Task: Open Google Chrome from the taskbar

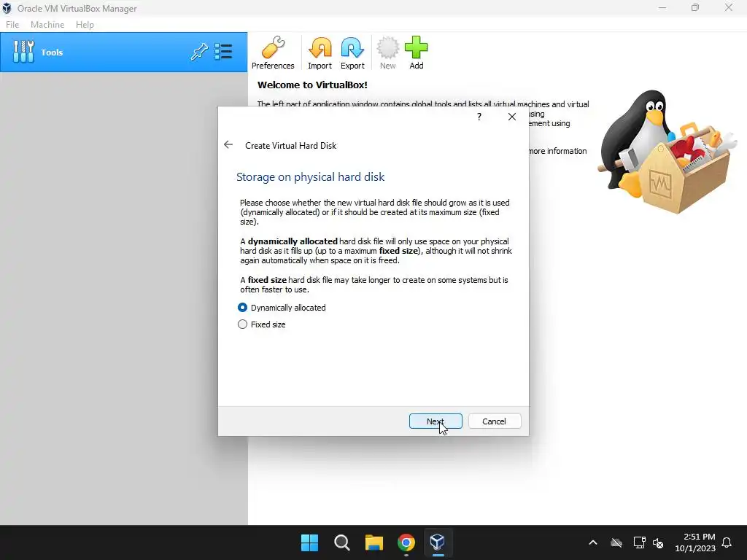Action: click(x=406, y=542)
